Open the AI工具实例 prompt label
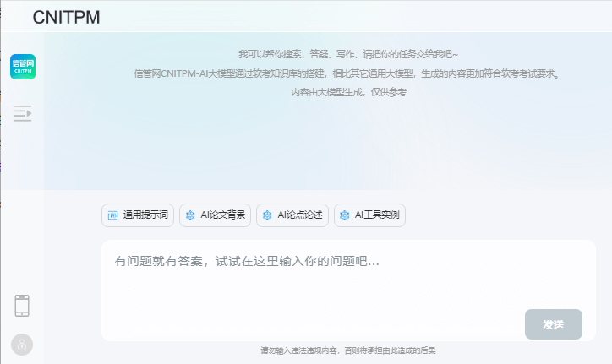Viewport: 612px width, 364px height. [x=377, y=215]
